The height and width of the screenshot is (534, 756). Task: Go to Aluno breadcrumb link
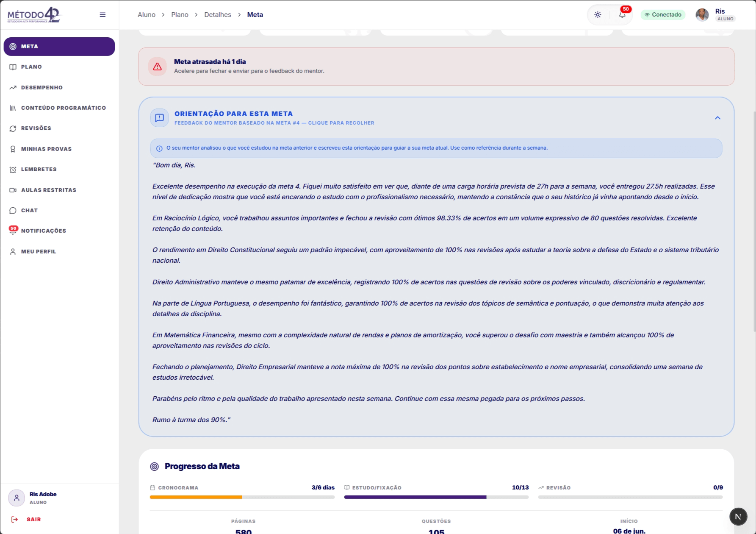(147, 15)
